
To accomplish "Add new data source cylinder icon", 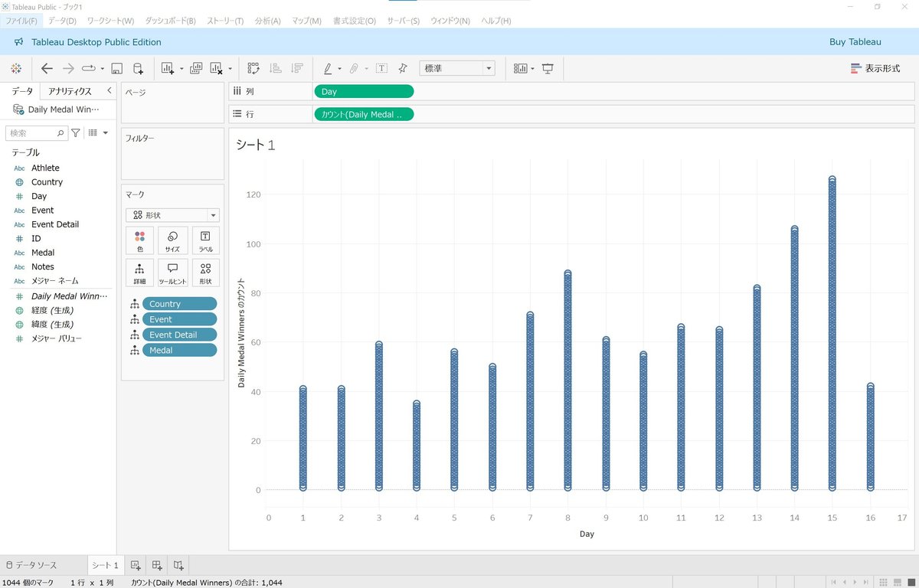I will coord(138,68).
